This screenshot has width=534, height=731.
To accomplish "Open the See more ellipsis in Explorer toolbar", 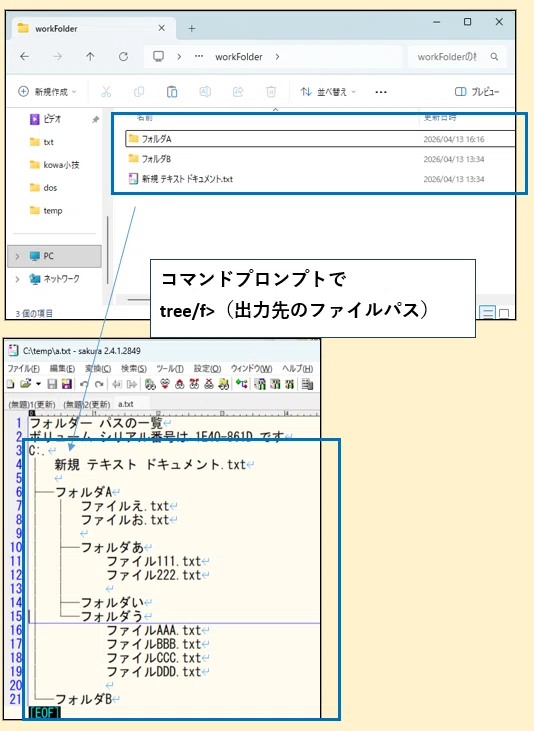I will tap(381, 92).
